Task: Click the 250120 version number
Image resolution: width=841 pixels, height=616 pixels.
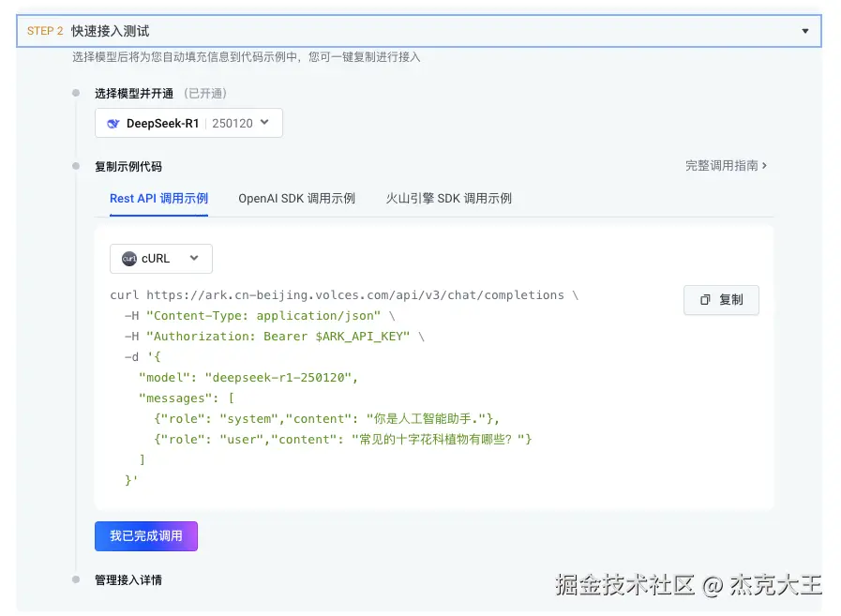Action: 233,124
